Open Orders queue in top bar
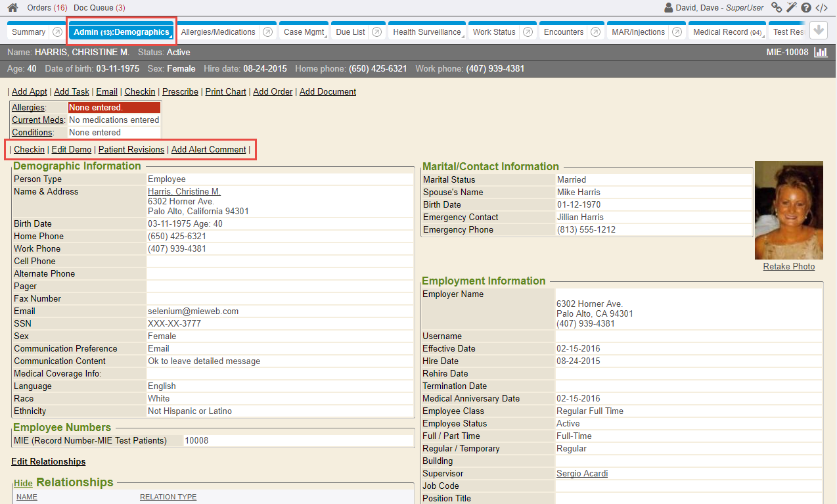 click(47, 8)
